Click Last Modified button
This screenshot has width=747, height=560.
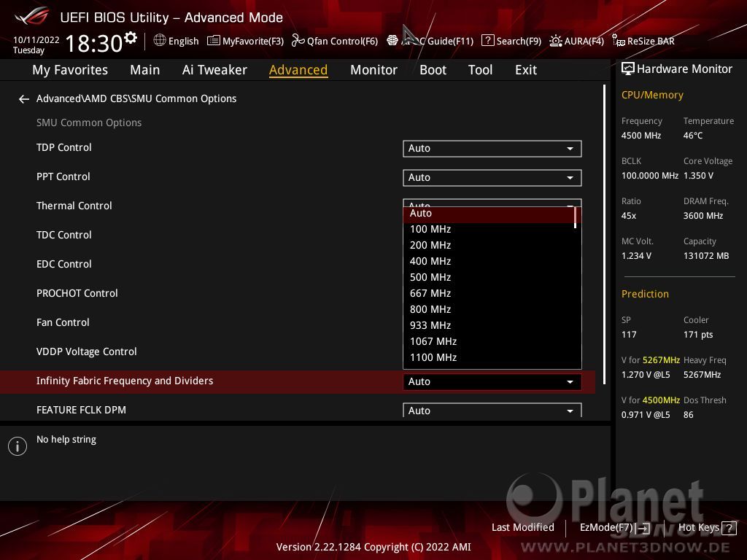click(x=522, y=528)
